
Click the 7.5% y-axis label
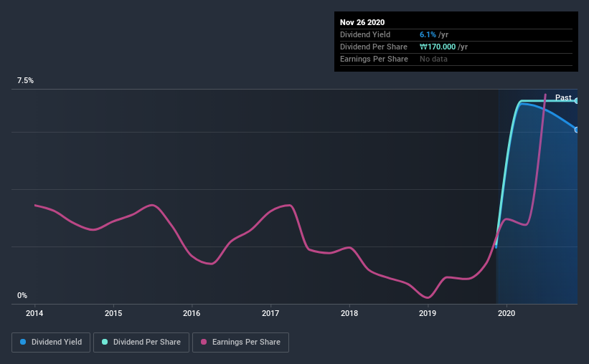[26, 81]
